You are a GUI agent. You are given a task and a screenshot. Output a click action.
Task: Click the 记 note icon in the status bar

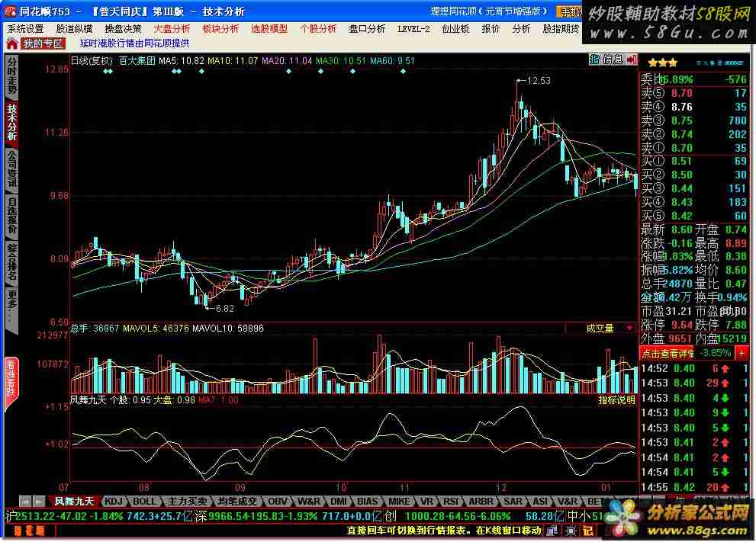[587, 531]
